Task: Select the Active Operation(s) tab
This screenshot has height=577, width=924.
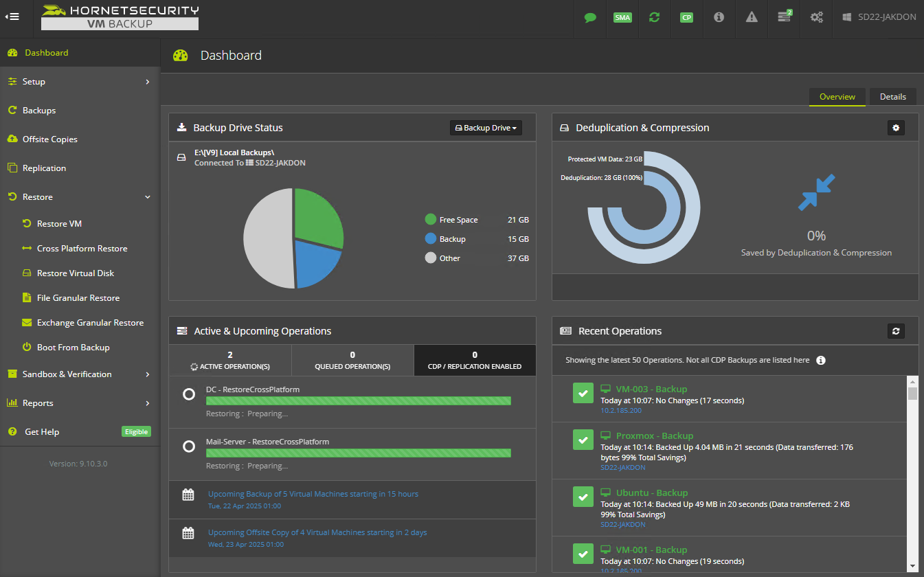Action: pyautogui.click(x=229, y=360)
